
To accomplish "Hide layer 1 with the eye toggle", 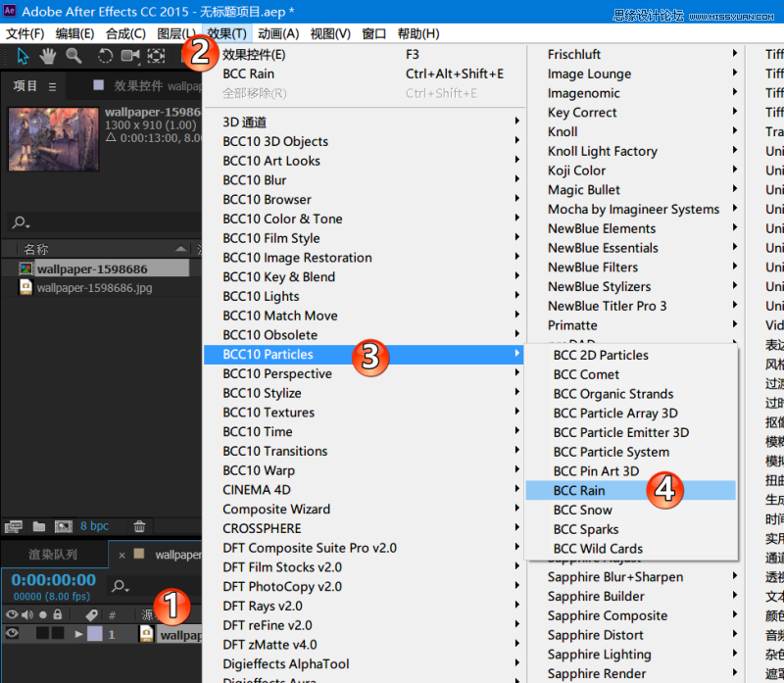I will [x=12, y=634].
